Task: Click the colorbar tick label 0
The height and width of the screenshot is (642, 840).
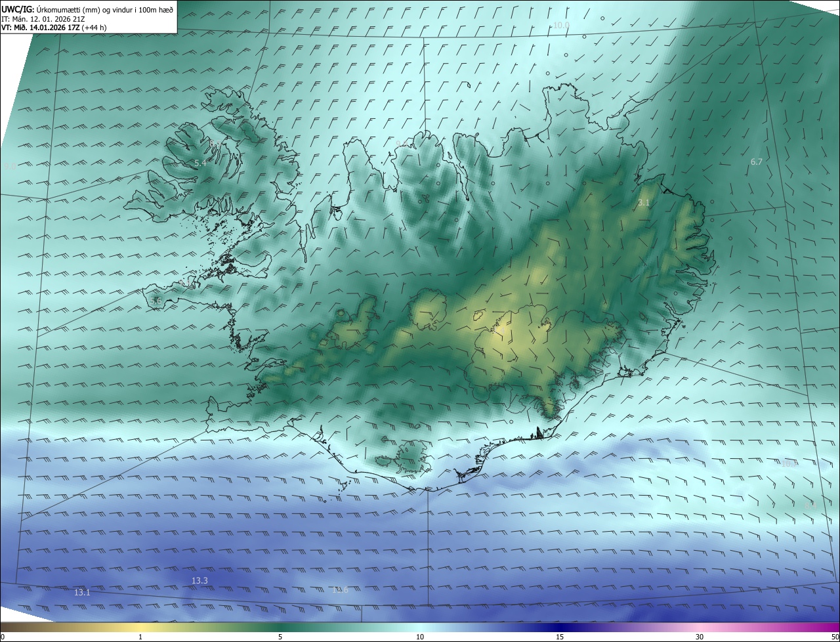Action: (3, 637)
